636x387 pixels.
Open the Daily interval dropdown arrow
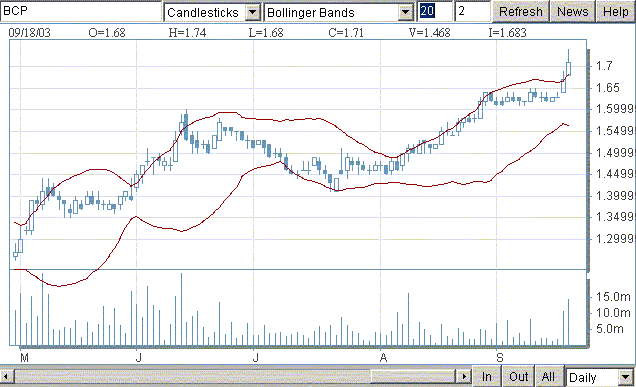(x=625, y=378)
